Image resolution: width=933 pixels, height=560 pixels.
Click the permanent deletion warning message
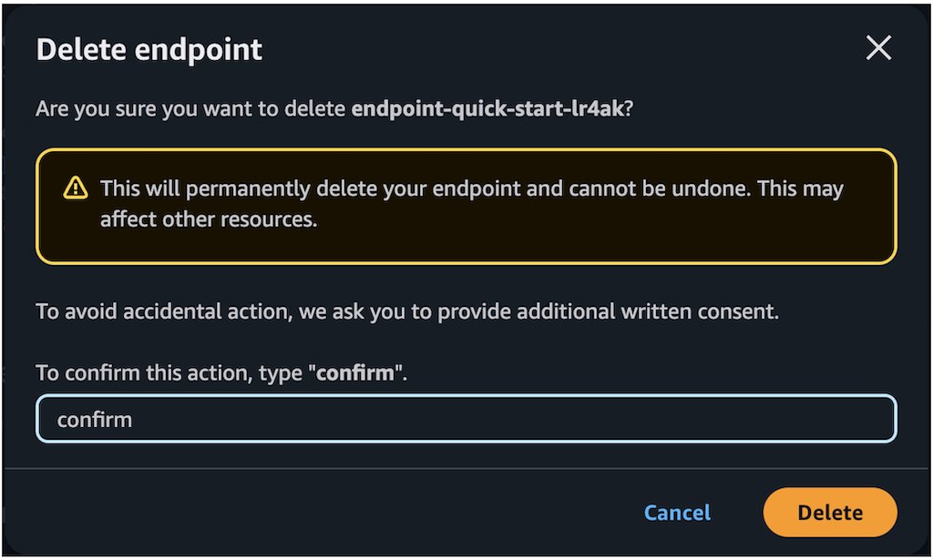pos(472,204)
